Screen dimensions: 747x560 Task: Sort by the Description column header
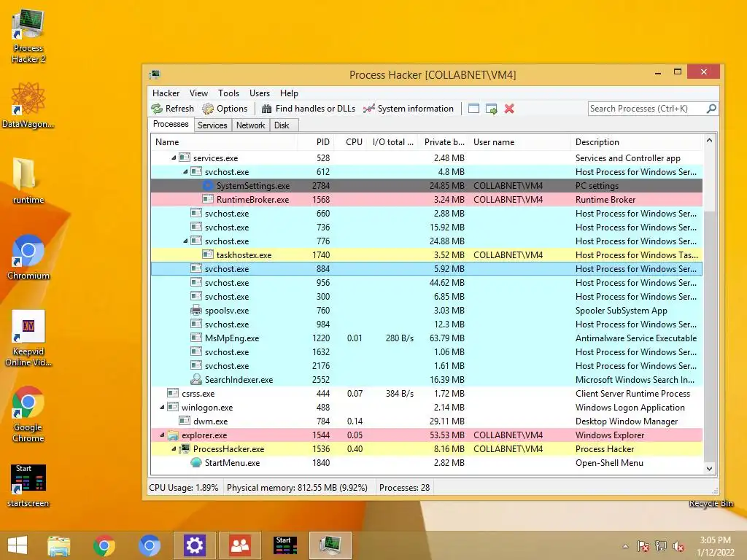pyautogui.click(x=636, y=142)
